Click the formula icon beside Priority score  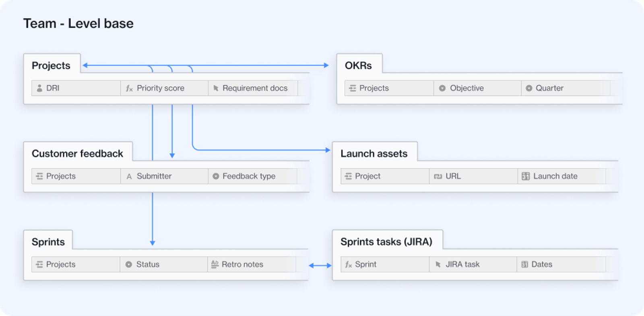click(129, 88)
